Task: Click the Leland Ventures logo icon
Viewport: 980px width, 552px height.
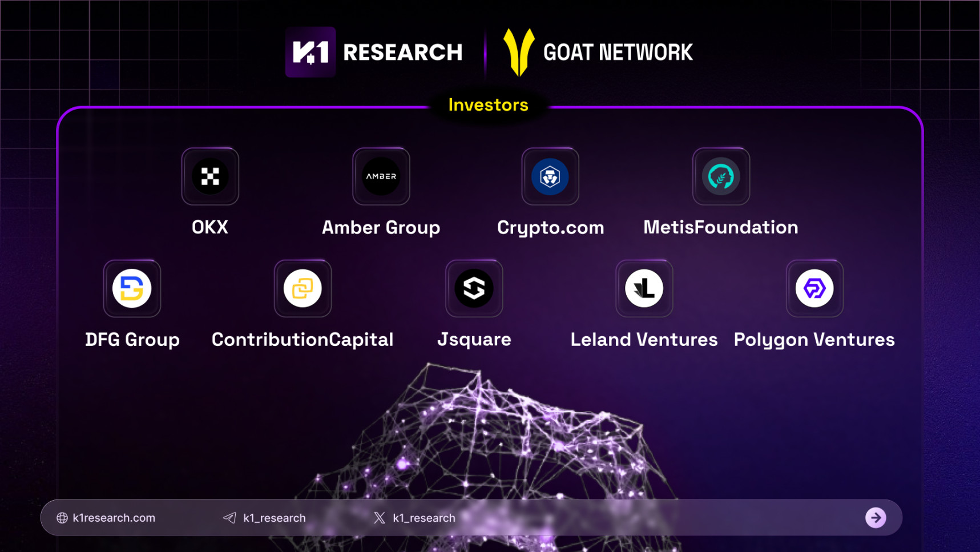Action: tap(644, 288)
